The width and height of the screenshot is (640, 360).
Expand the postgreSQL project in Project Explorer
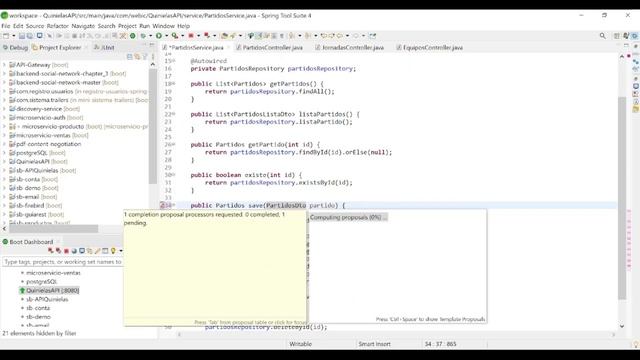click(x=4, y=153)
